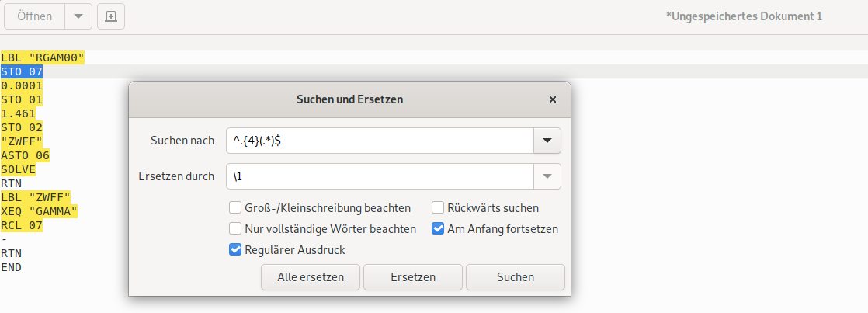Image resolution: width=868 pixels, height=313 pixels.
Task: Disable the Regulärer Ausdruck checkbox
Action: click(x=234, y=250)
